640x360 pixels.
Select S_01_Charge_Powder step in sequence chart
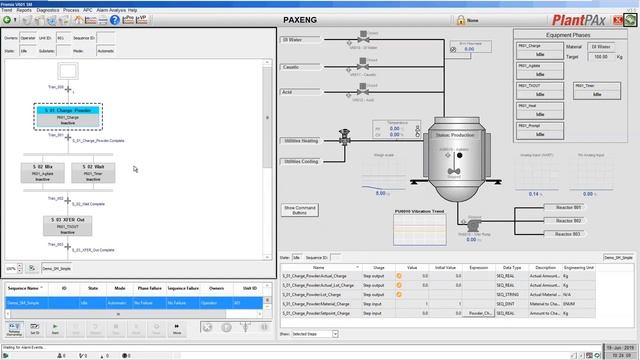pyautogui.click(x=68, y=117)
